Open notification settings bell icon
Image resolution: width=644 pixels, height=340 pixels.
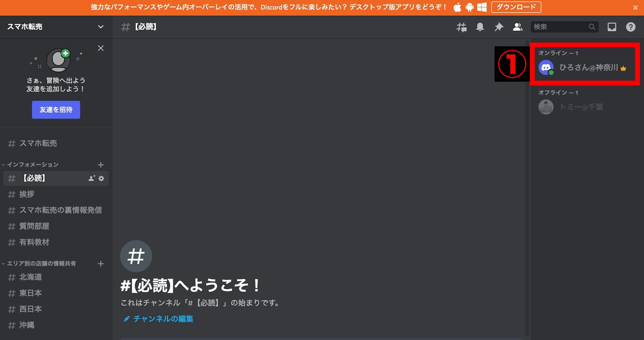480,27
